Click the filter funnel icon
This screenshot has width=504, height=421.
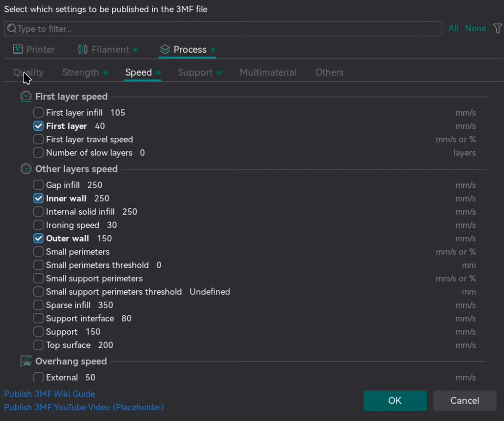[498, 29]
